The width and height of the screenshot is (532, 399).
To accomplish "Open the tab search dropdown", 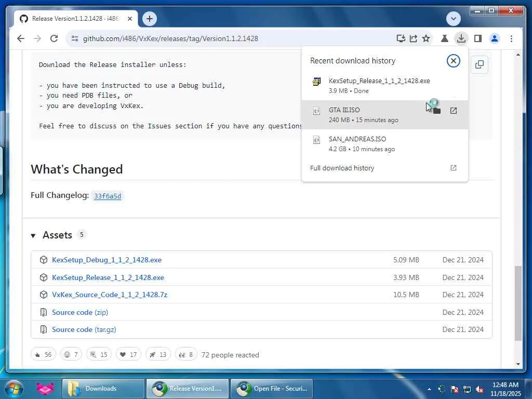I will click(453, 19).
